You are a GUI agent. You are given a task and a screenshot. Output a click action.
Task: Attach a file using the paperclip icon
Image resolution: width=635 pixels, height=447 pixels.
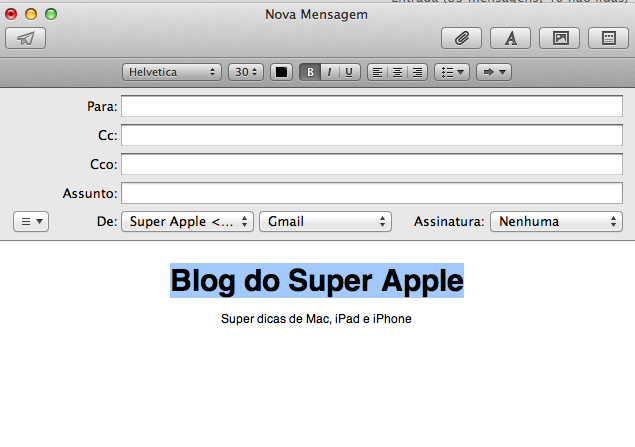461,39
